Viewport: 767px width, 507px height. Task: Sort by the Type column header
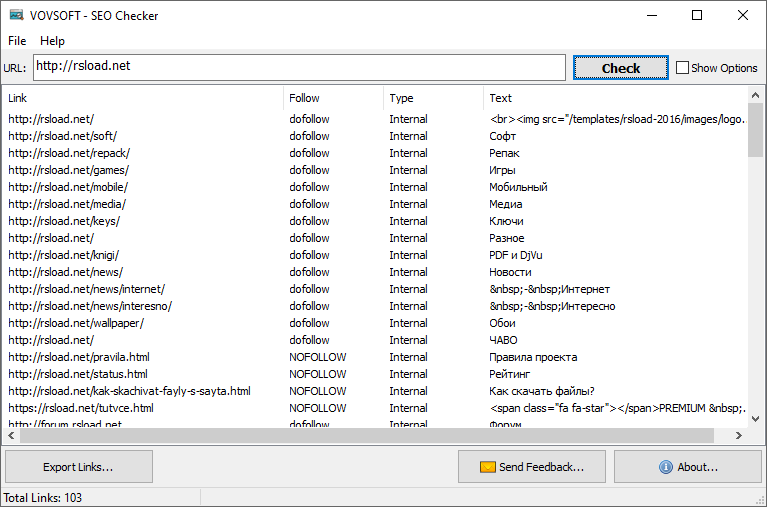[433, 98]
